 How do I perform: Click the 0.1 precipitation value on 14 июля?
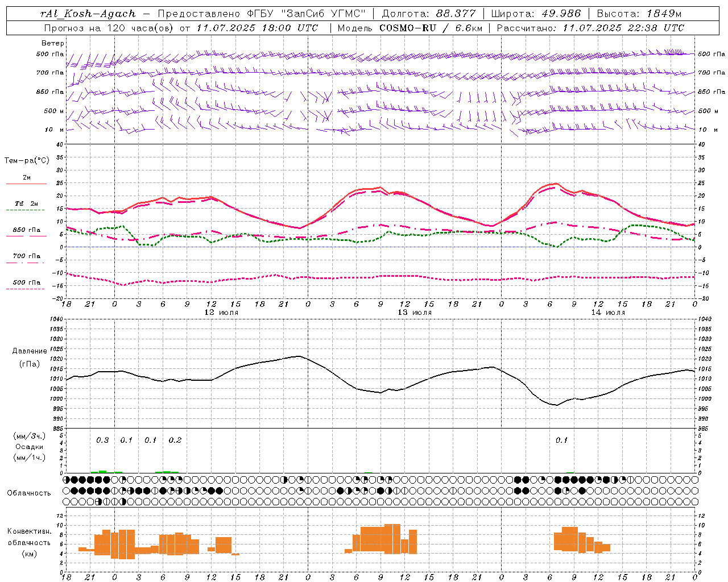[x=562, y=440]
